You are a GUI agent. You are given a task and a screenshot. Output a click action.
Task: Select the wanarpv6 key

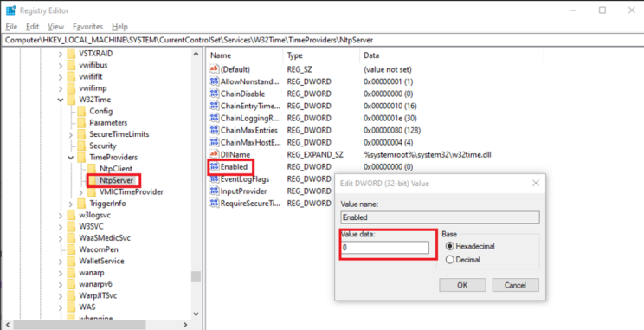click(95, 284)
